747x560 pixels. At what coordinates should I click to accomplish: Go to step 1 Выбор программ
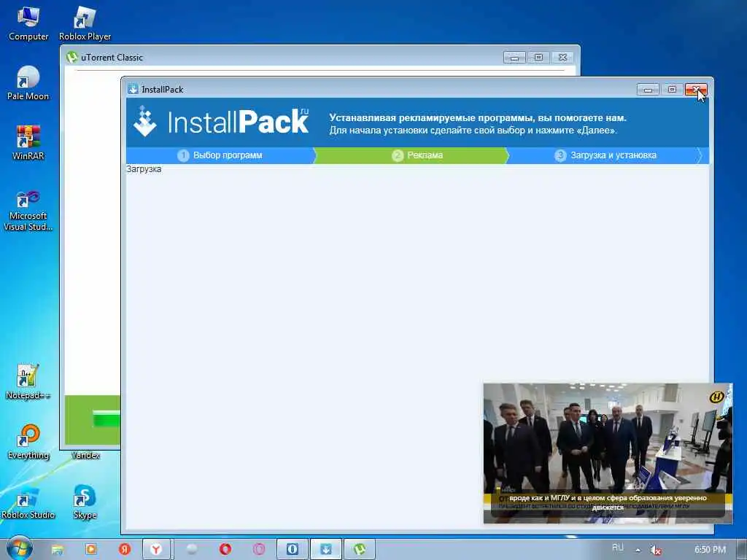[220, 155]
